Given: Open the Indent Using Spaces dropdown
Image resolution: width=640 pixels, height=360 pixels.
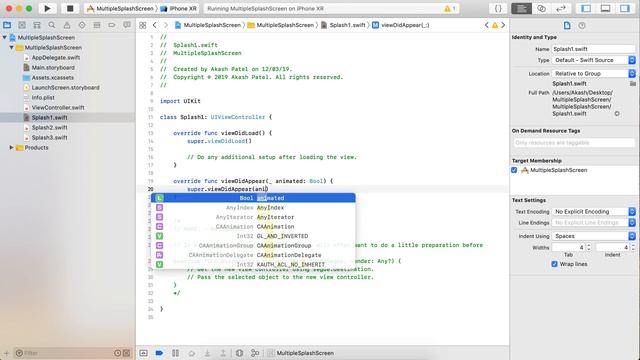Looking at the screenshot, I should [593, 236].
